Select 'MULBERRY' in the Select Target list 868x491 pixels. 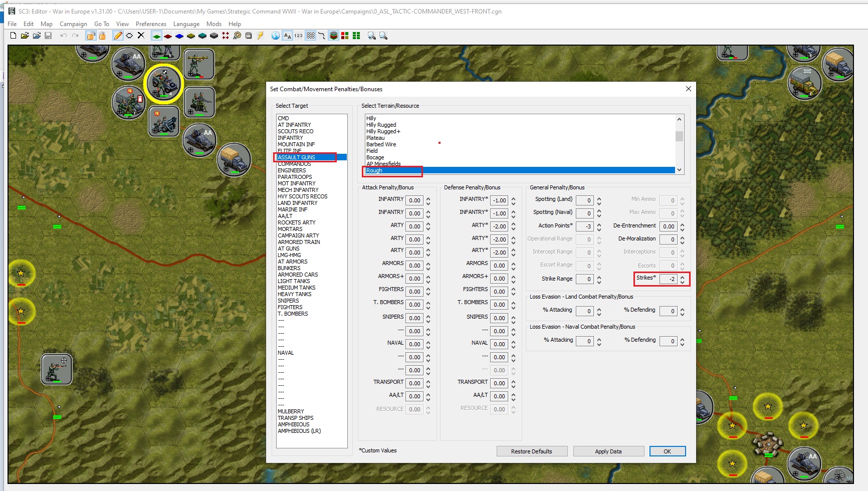(x=311, y=411)
